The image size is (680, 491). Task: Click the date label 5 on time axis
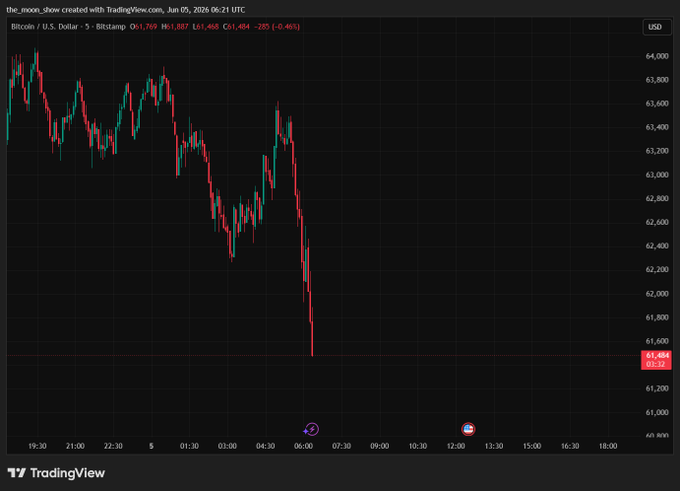(x=151, y=446)
